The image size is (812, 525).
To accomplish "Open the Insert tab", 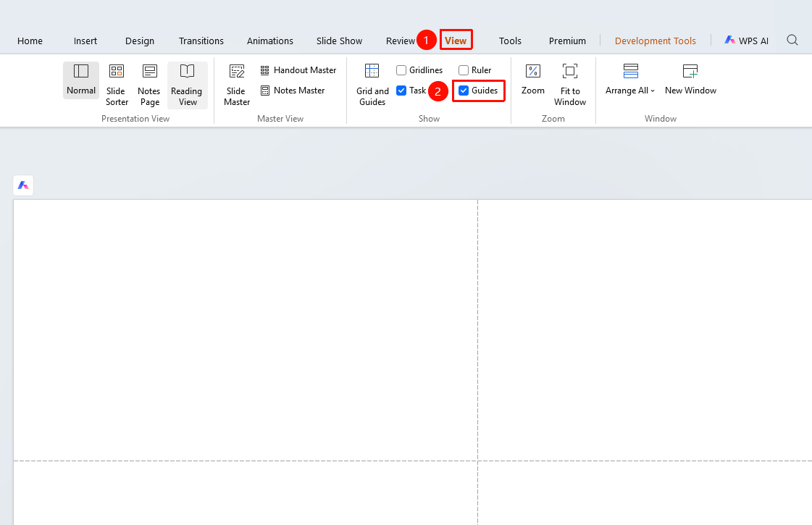I will point(85,41).
